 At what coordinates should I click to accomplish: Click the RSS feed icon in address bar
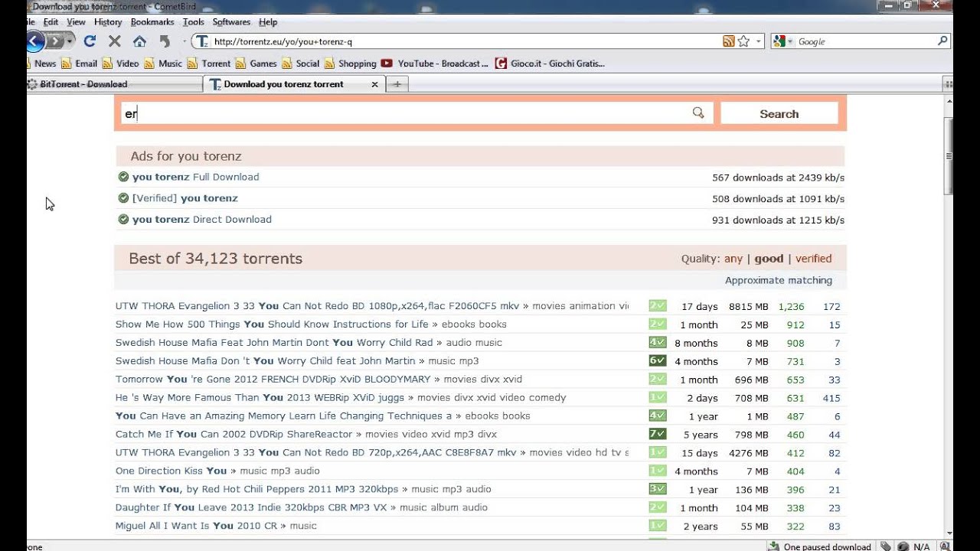coord(729,41)
